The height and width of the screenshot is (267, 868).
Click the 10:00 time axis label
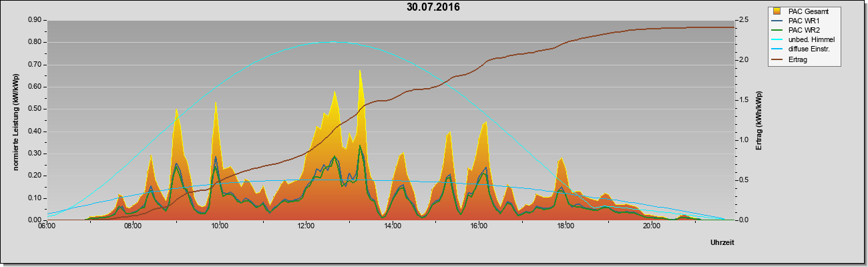[220, 227]
